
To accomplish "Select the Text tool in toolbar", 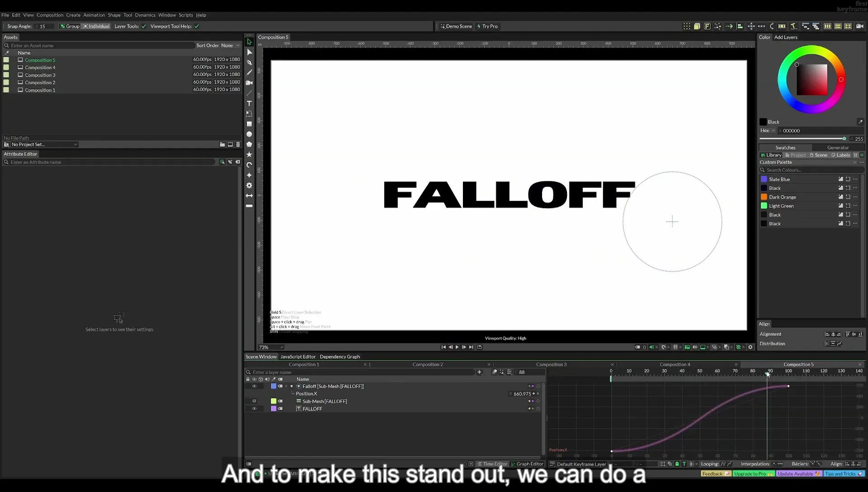I will pyautogui.click(x=249, y=104).
